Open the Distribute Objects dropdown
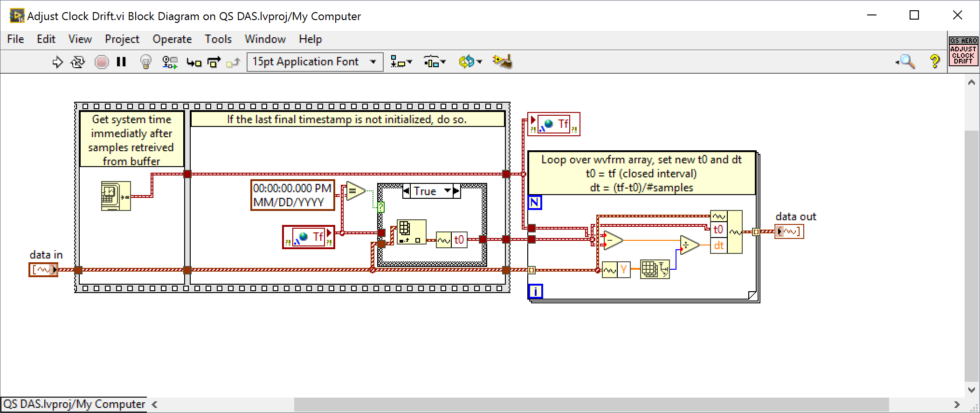Screen dimensions: 980x413 (435, 62)
